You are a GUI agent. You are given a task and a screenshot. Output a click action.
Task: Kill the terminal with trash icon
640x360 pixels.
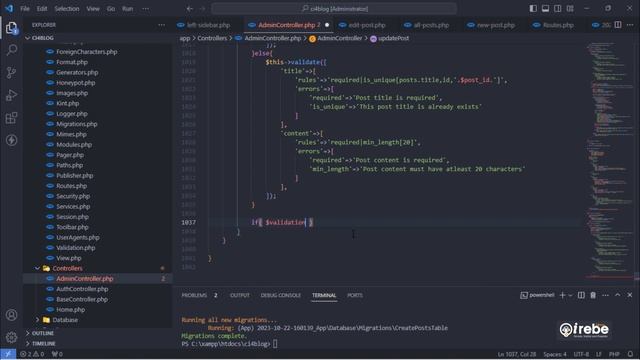593,295
